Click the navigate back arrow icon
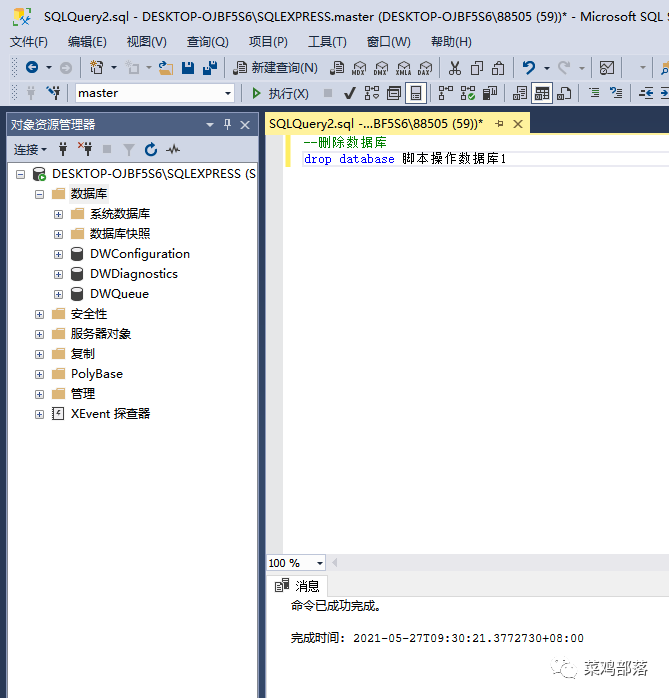The image size is (669, 698). click(32, 68)
